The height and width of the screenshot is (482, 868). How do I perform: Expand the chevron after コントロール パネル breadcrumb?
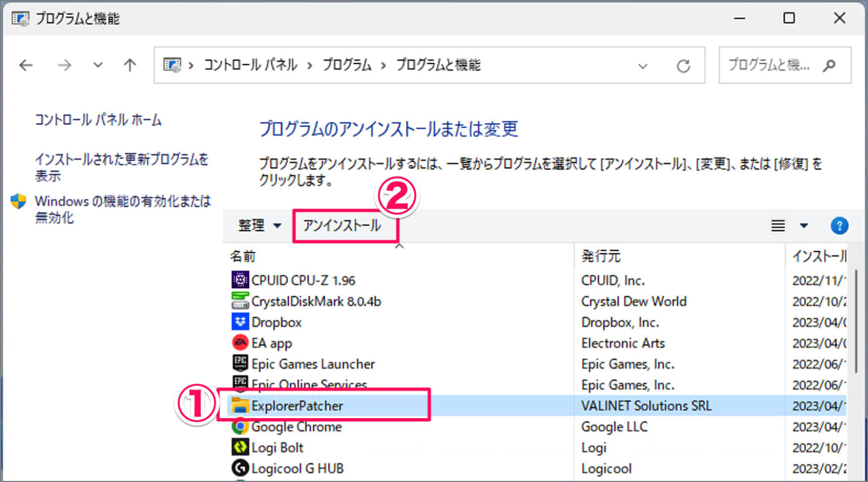(310, 66)
